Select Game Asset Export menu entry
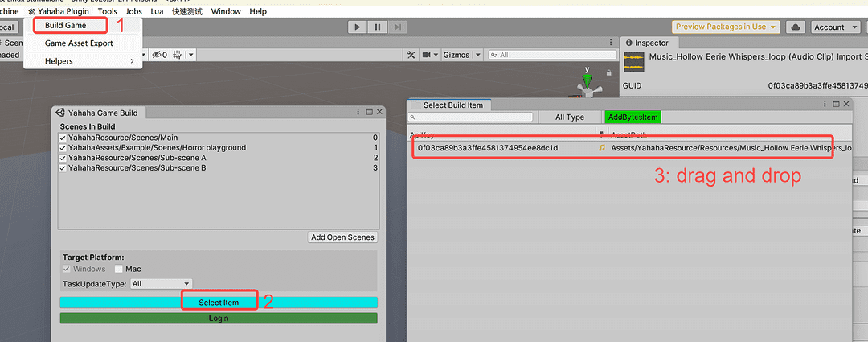This screenshot has width=868, height=342. click(x=79, y=43)
